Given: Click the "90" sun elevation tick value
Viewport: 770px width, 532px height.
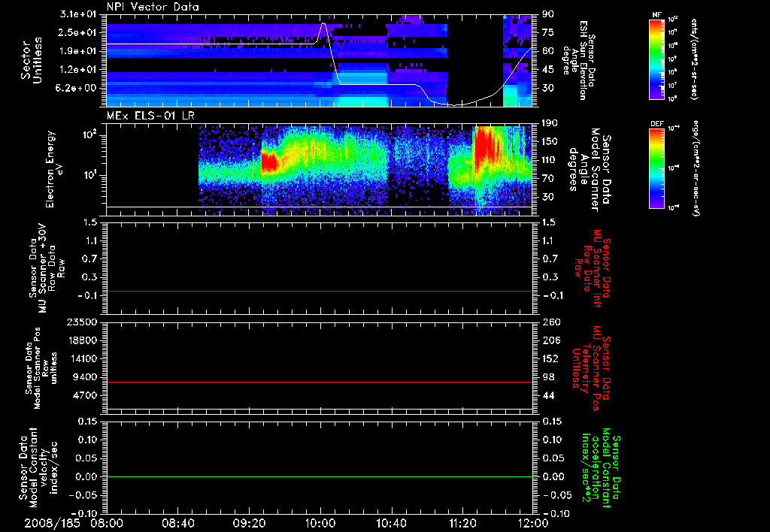Looking at the screenshot, I should pos(547,14).
